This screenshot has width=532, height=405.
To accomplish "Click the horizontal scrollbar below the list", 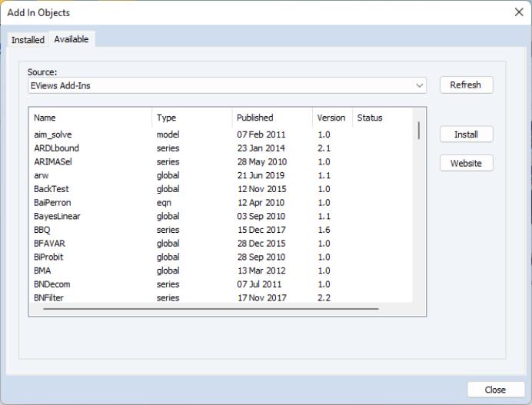I will (211, 309).
